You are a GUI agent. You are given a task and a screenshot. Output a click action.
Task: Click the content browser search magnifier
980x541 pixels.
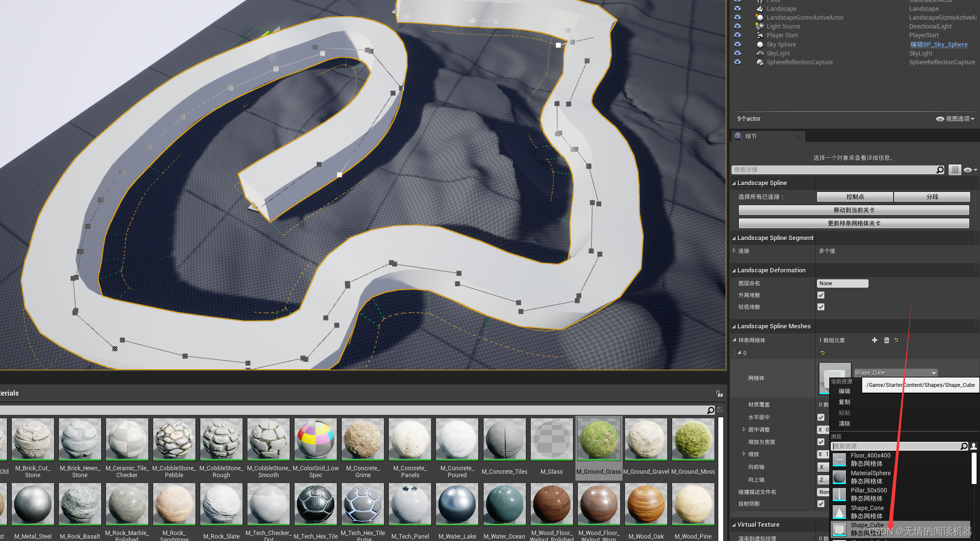pyautogui.click(x=710, y=410)
